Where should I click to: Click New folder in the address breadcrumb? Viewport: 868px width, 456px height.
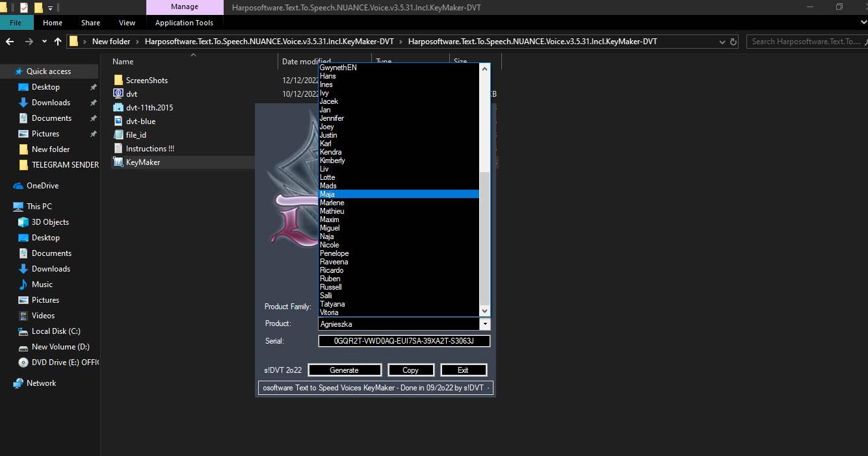pos(111,42)
